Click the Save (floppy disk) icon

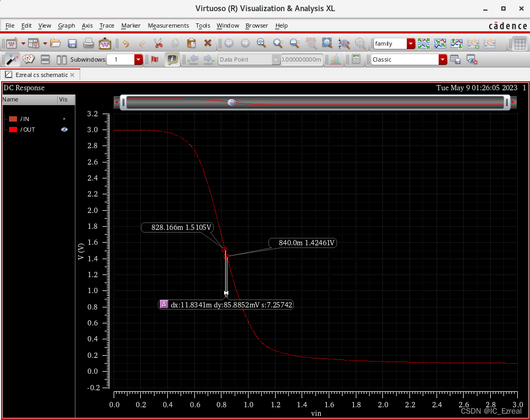[x=72, y=44]
